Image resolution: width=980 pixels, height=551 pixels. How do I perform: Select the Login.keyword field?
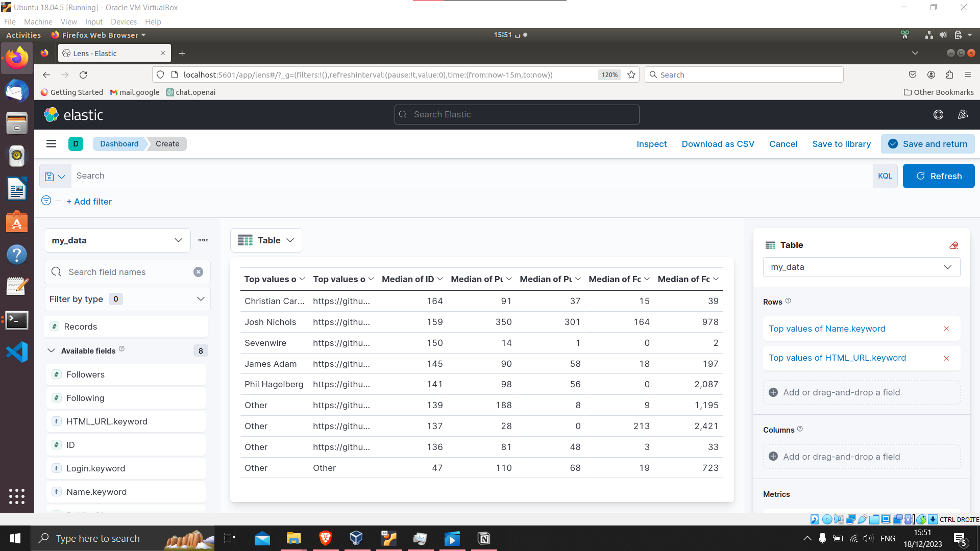[x=126, y=468]
